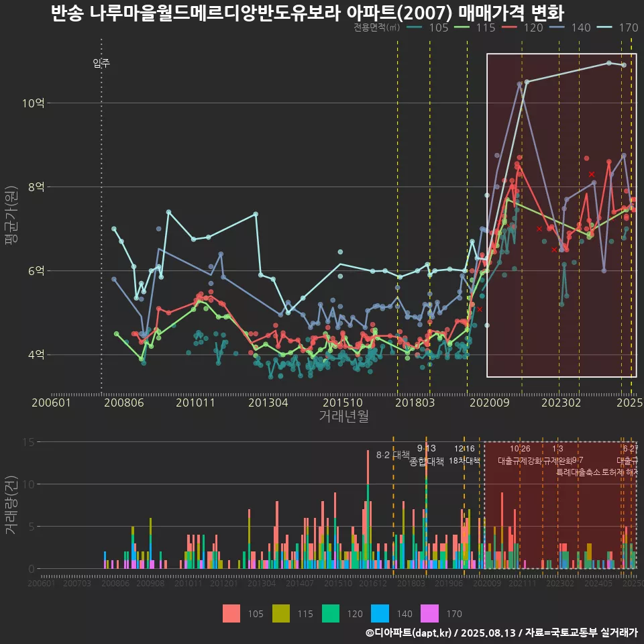The width and height of the screenshot is (644, 644).
Task: Click 201803 on the price chart x-axis
Action: click(x=415, y=402)
